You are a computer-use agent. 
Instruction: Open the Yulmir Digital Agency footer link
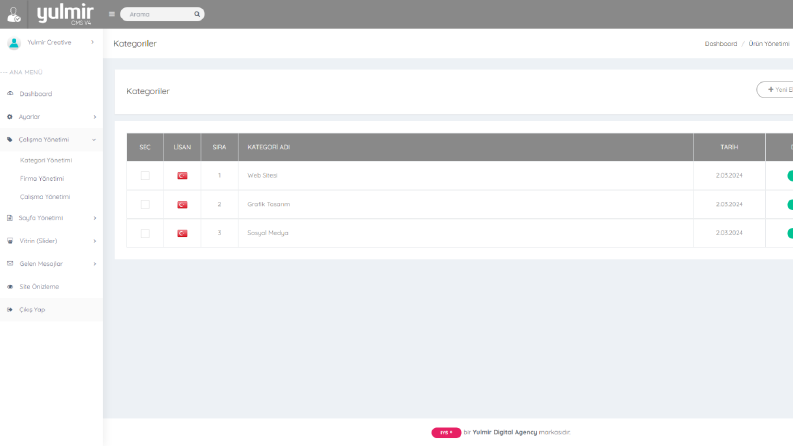click(505, 432)
